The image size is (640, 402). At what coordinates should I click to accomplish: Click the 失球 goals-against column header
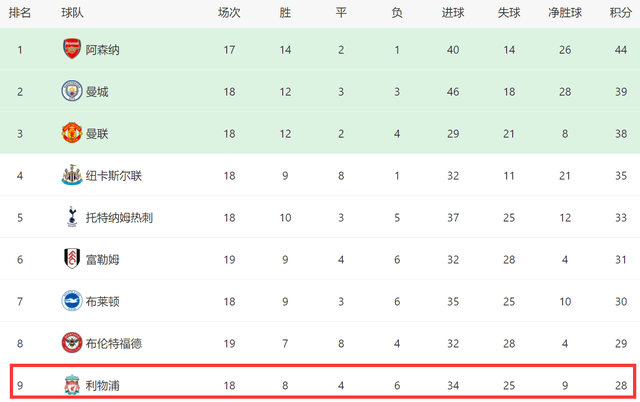tap(509, 13)
